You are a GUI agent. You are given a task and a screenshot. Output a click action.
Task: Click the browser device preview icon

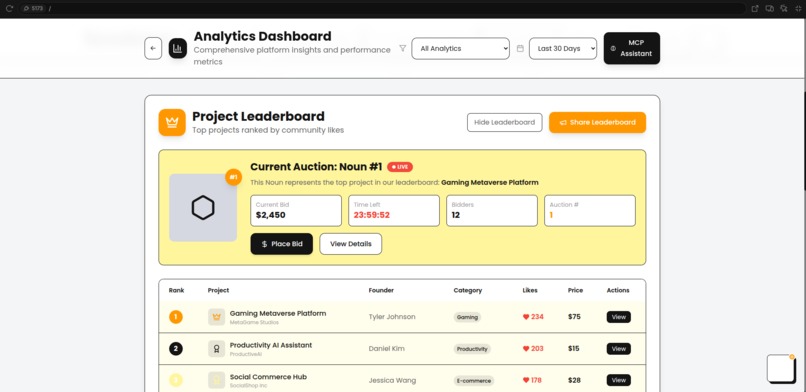tap(770, 8)
